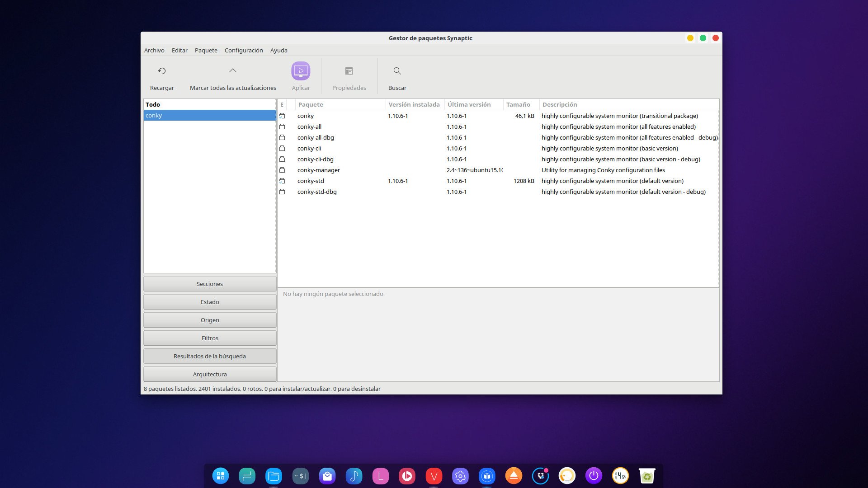Viewport: 868px width, 488px height.
Task: Launch the terminal from the dock
Action: [x=300, y=476]
